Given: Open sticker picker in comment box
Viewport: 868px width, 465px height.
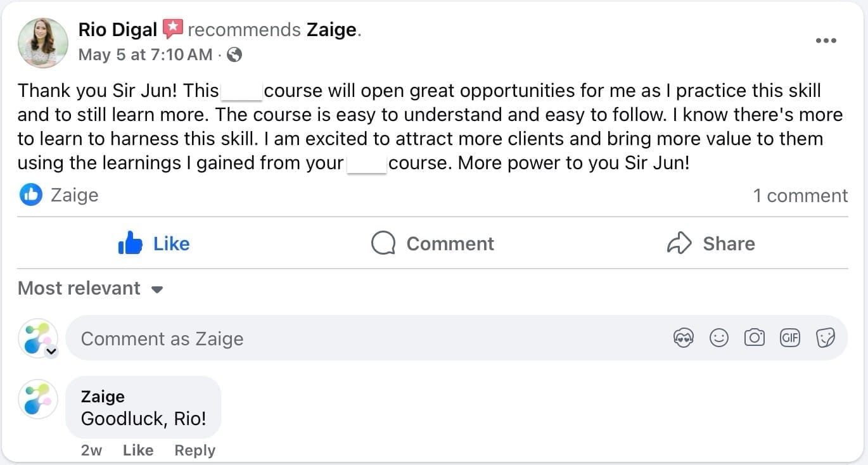Looking at the screenshot, I should (826, 338).
